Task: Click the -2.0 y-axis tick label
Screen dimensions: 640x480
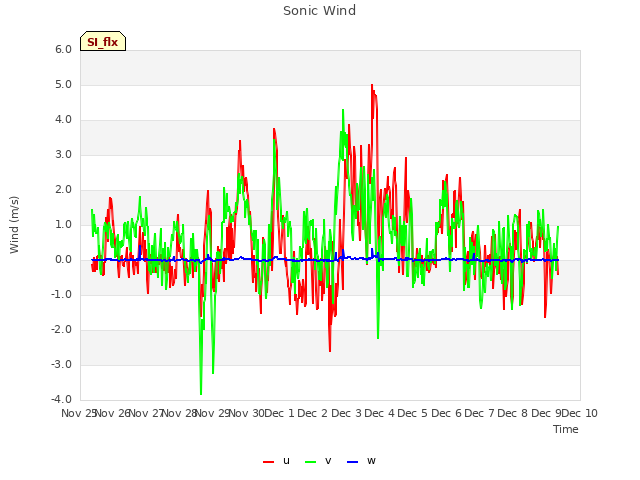Action: (x=62, y=329)
